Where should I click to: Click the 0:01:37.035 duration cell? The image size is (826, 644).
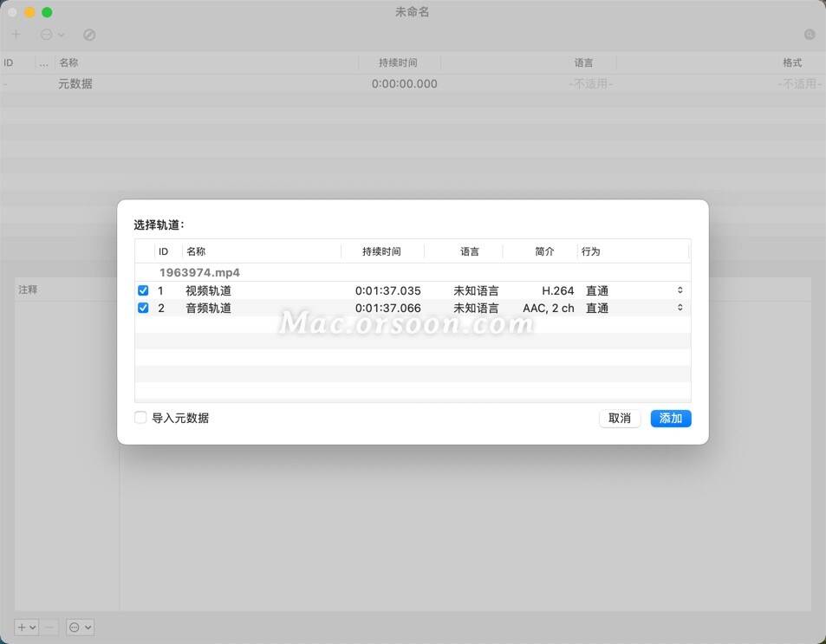tap(387, 290)
